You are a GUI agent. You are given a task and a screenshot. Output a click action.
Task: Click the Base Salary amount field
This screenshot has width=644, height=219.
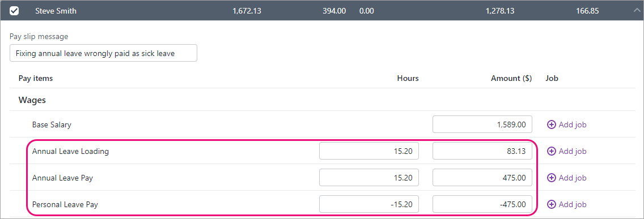click(x=482, y=124)
